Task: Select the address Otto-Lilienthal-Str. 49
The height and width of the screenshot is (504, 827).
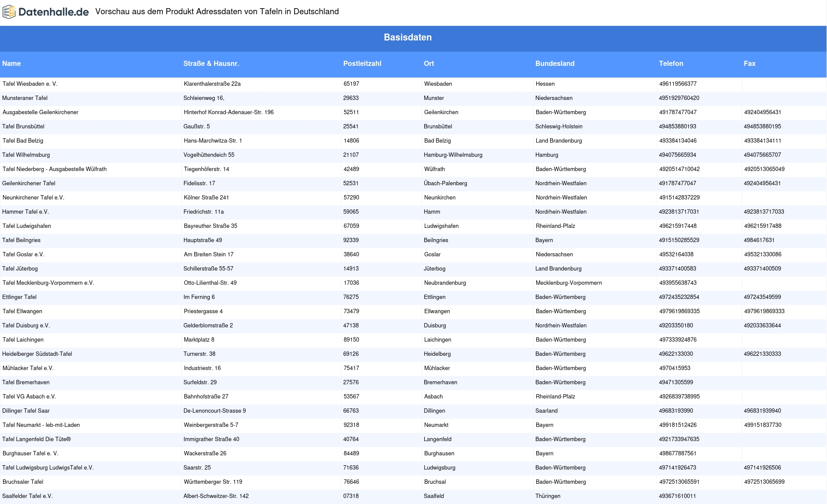Action: pyautogui.click(x=210, y=283)
